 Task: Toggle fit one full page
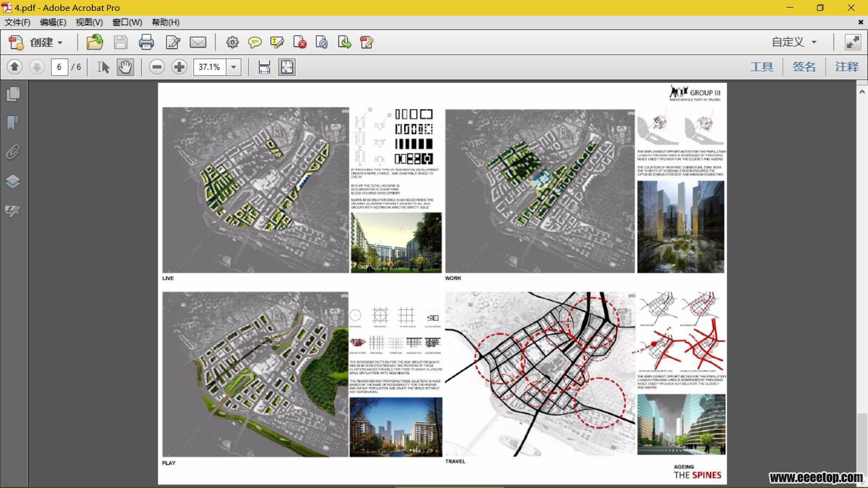pos(286,67)
